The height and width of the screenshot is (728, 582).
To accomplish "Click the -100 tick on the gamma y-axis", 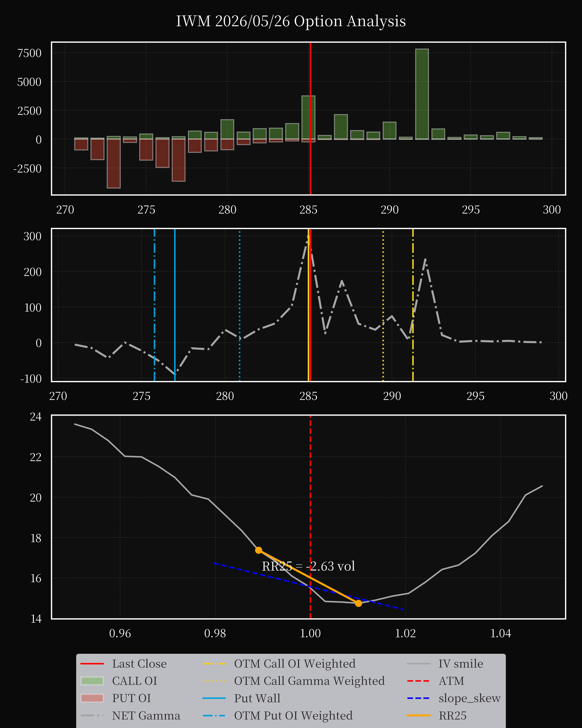I will (x=31, y=379).
